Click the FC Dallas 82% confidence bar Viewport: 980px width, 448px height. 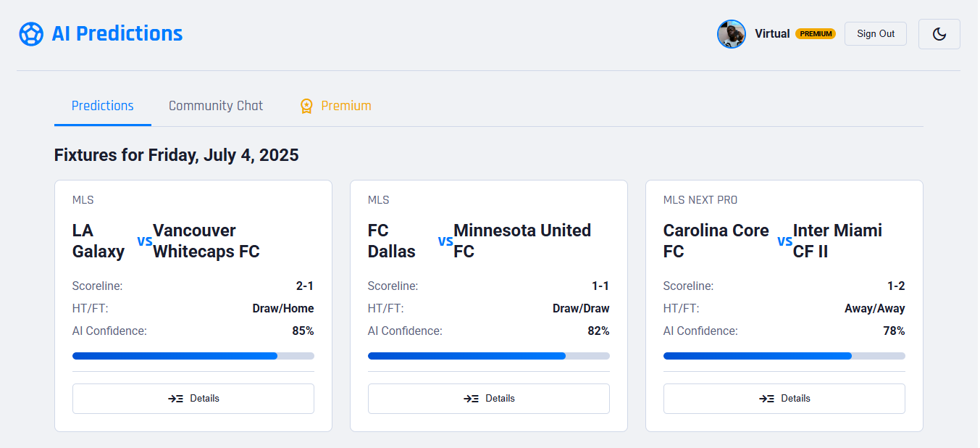coord(489,356)
